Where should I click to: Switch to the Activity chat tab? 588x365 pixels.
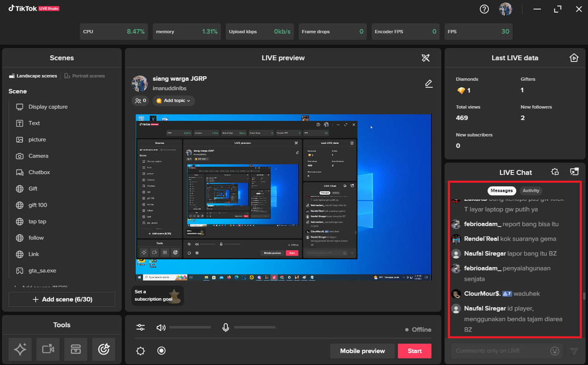click(531, 191)
